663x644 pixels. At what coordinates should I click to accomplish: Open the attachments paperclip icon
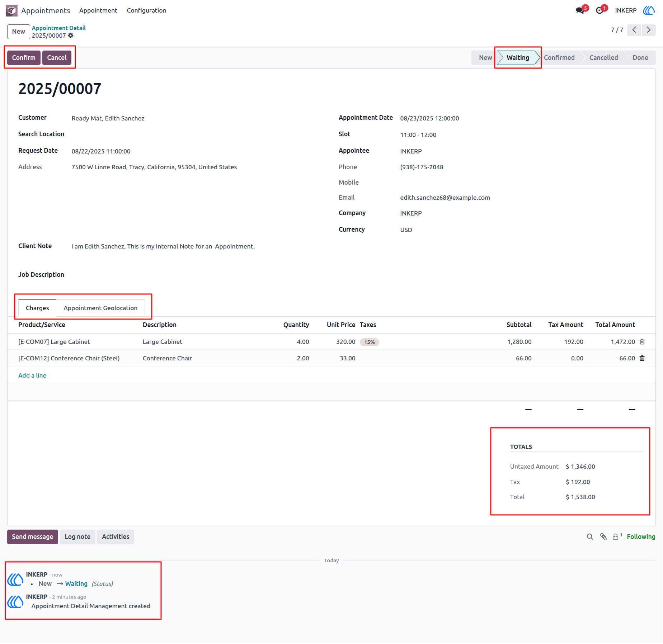tap(603, 537)
